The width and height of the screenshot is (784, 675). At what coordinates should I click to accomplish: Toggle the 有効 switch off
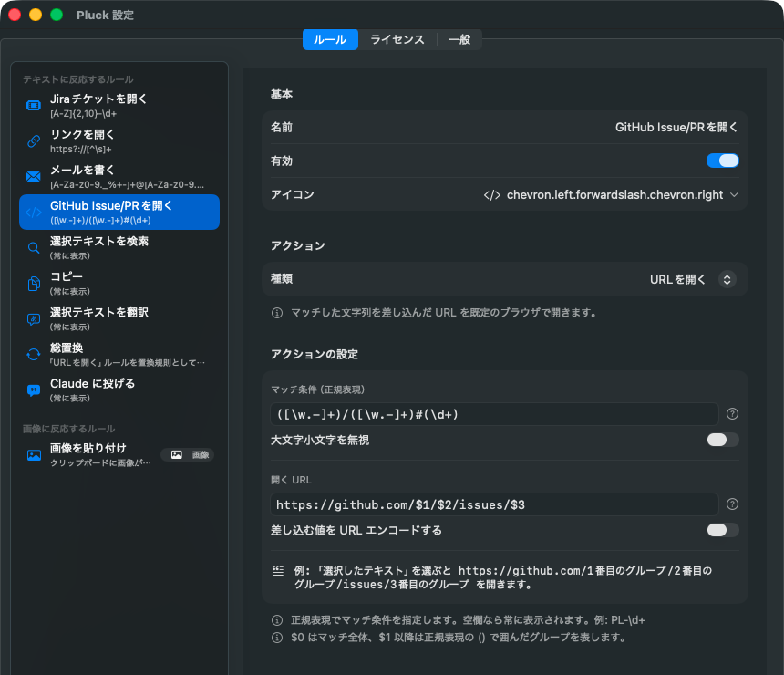pos(723,161)
